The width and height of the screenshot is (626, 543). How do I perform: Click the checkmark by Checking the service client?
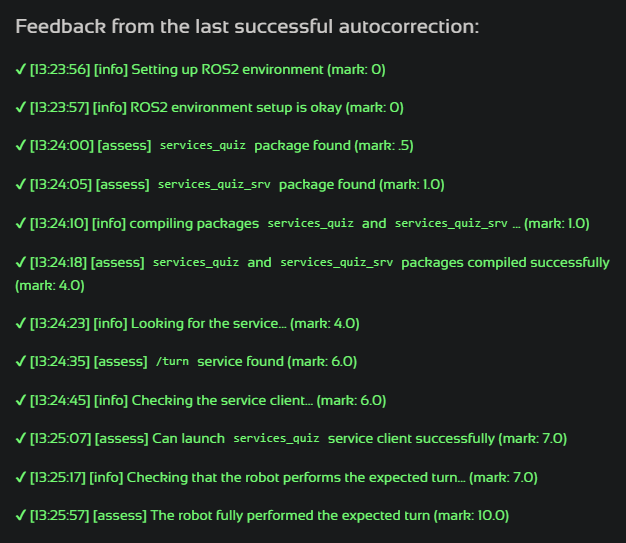(21, 400)
